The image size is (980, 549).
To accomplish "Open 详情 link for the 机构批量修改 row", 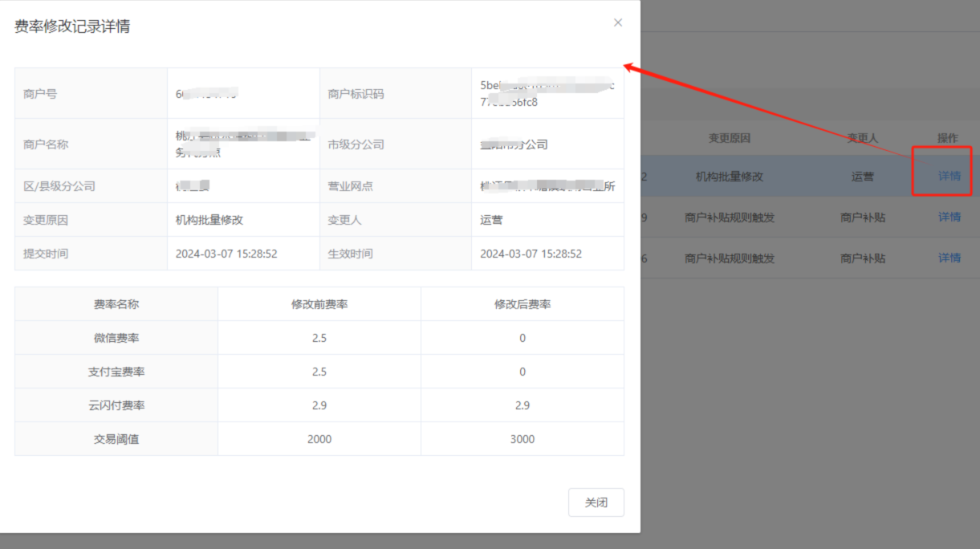I will coord(950,176).
